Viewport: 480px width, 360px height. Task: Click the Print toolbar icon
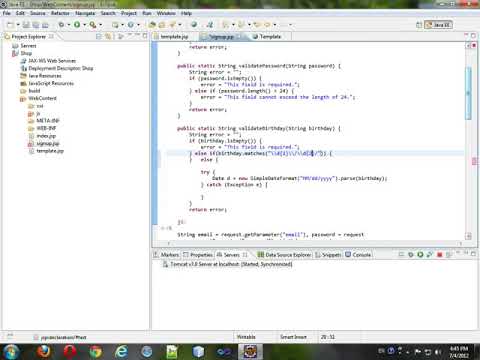(x=45, y=25)
